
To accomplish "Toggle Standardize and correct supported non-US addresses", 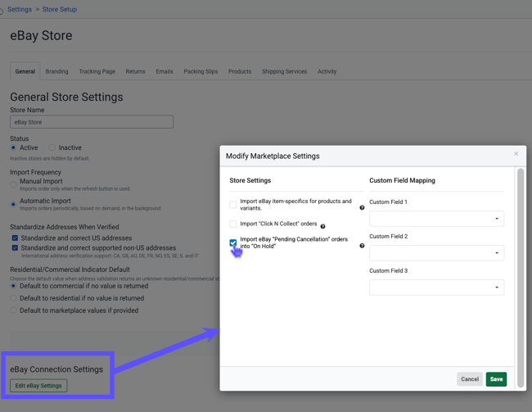I will [x=15, y=248].
